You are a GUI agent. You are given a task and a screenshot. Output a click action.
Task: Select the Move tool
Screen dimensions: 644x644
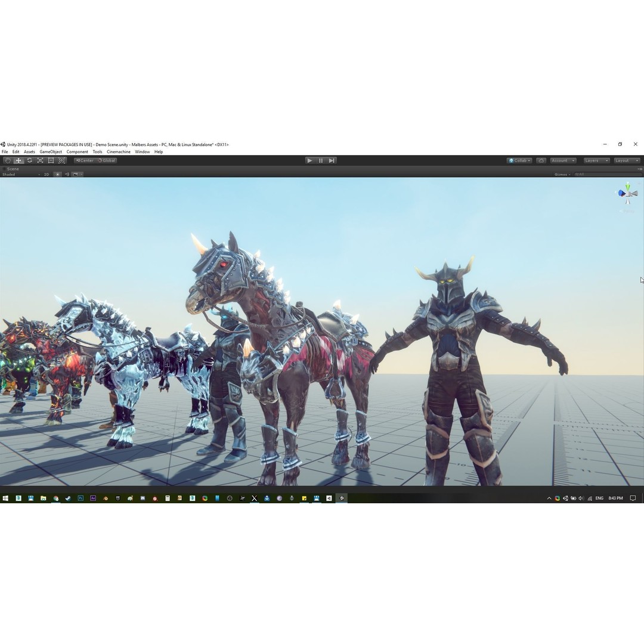(18, 160)
